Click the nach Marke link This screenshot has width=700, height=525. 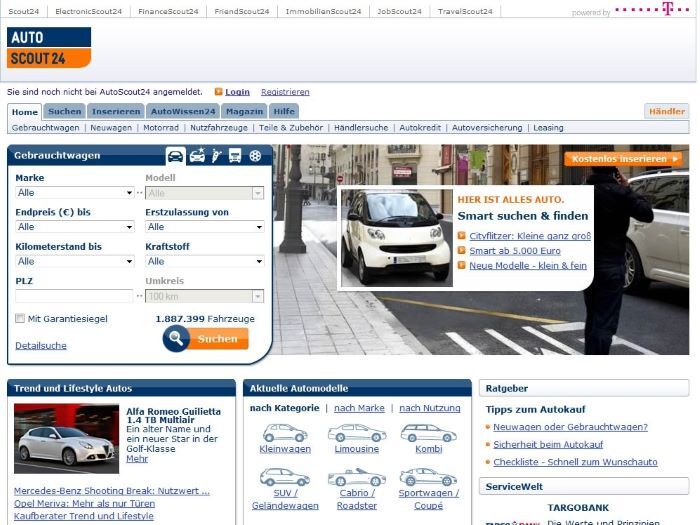pos(359,408)
